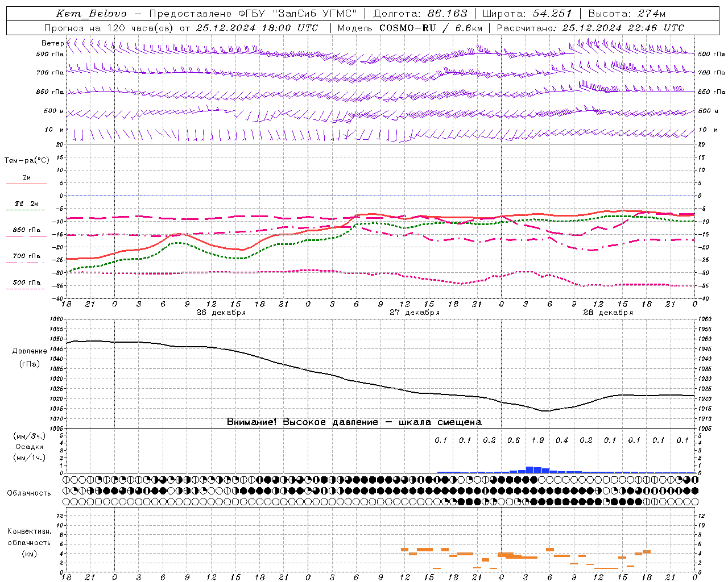728x582 pixels.
Task: Click the 0.6 precipitation value
Action: pyautogui.click(x=514, y=440)
